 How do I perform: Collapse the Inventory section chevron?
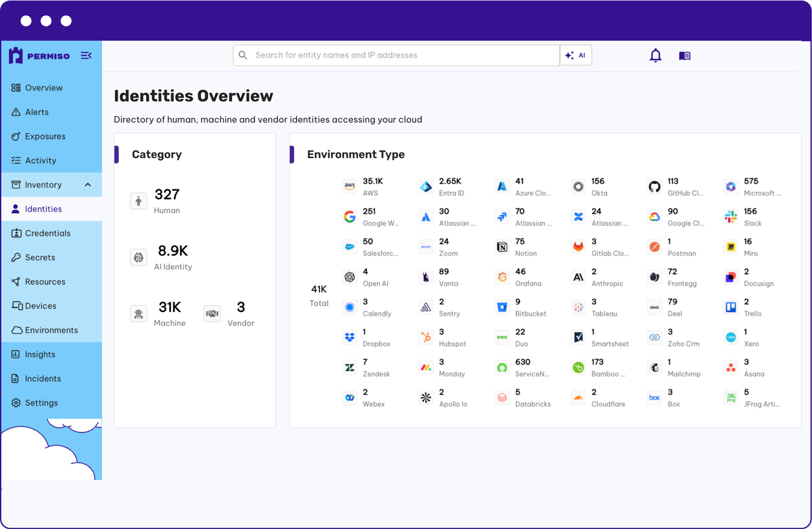(x=88, y=185)
